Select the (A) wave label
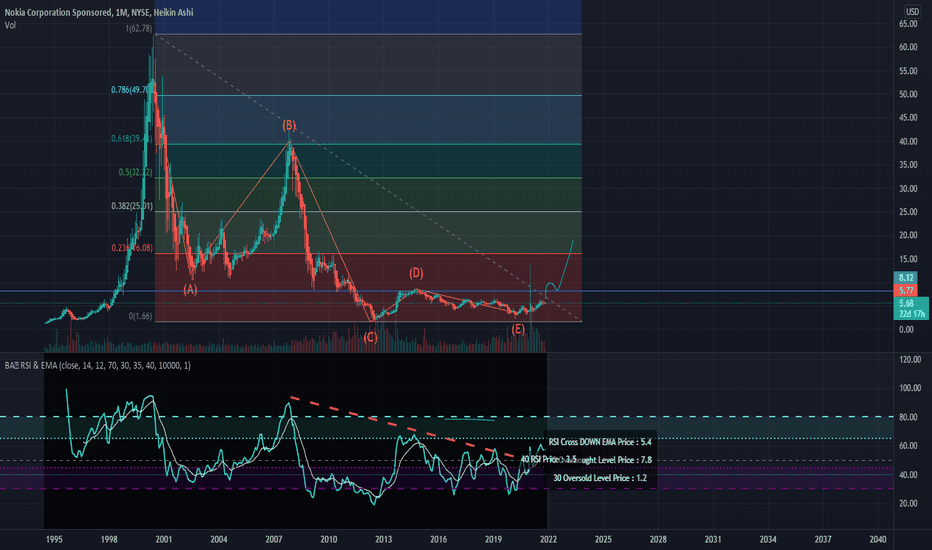The height and width of the screenshot is (550, 932). [190, 290]
